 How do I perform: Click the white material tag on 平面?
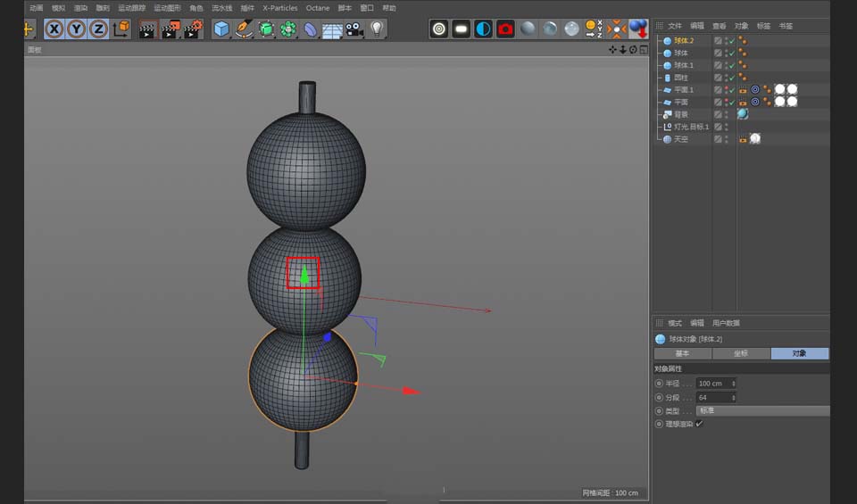(779, 103)
